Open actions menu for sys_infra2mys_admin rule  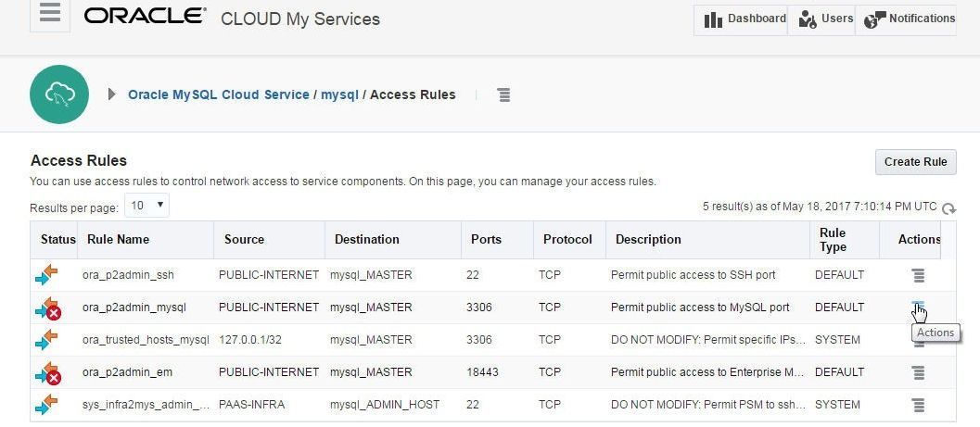point(918,405)
